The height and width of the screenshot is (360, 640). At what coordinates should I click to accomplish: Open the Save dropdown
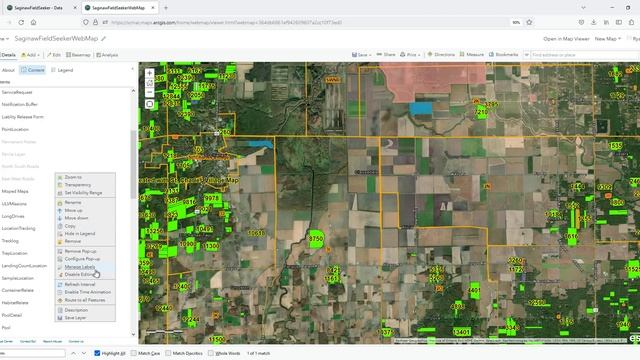coord(362,55)
